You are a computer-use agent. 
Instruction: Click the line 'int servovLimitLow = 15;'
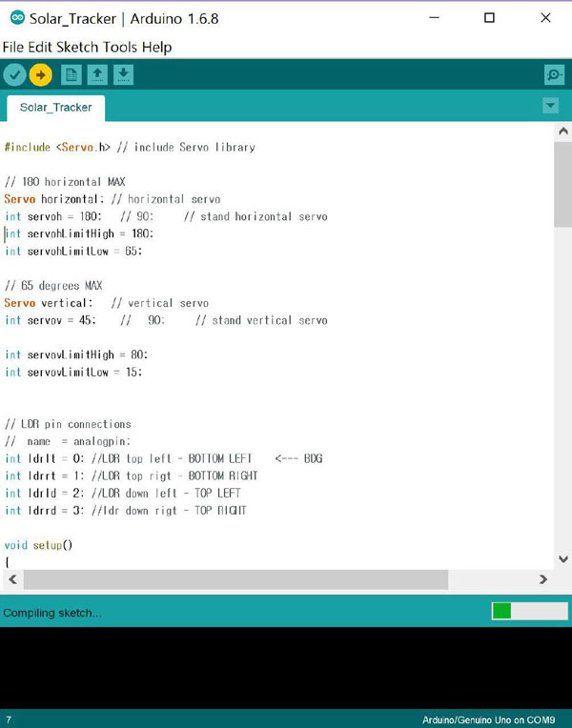73,373
